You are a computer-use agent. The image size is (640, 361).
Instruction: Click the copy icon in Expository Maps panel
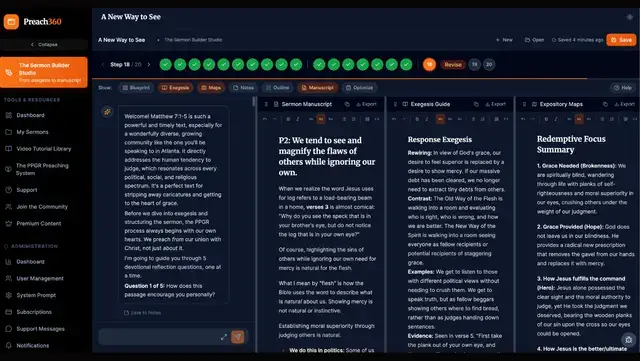tap(605, 104)
